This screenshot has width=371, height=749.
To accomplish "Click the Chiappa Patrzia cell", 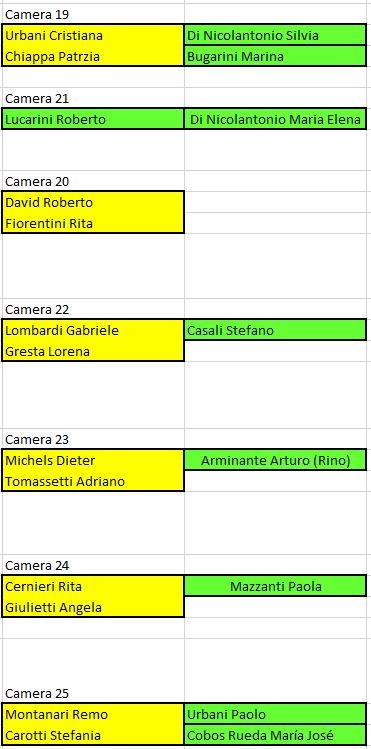I will point(93,56).
